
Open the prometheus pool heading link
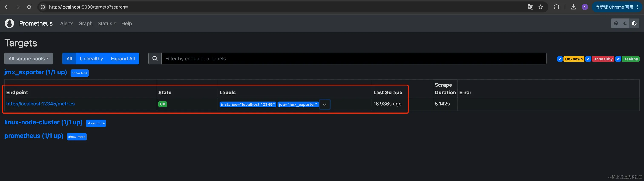tap(34, 136)
